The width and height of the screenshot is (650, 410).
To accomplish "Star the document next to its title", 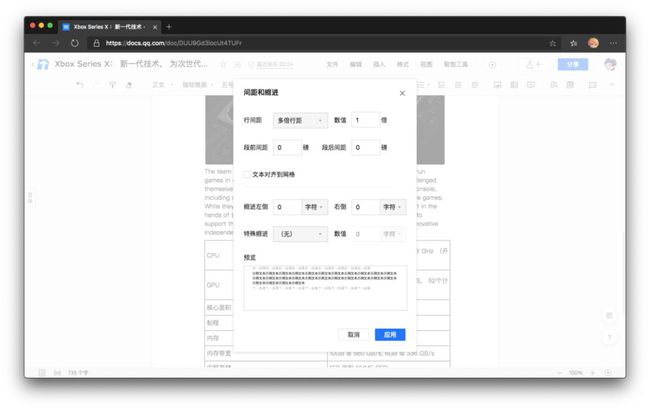I will coord(223,64).
